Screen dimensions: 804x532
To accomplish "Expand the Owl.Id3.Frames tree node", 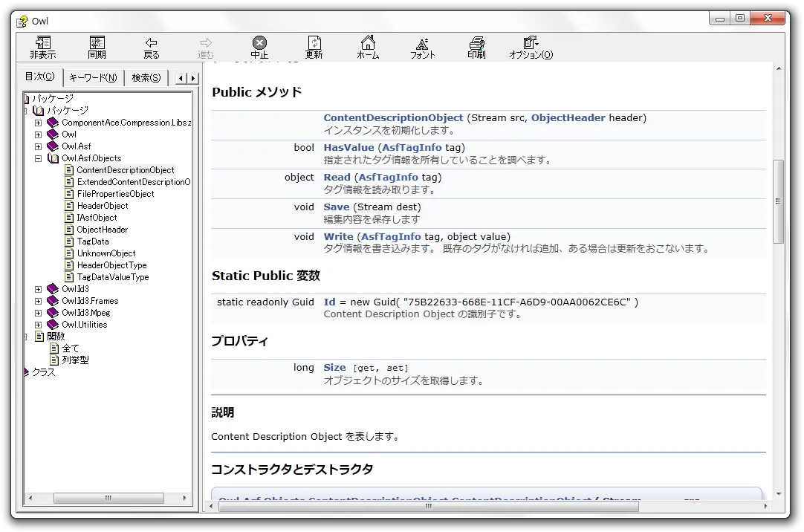I will (39, 301).
